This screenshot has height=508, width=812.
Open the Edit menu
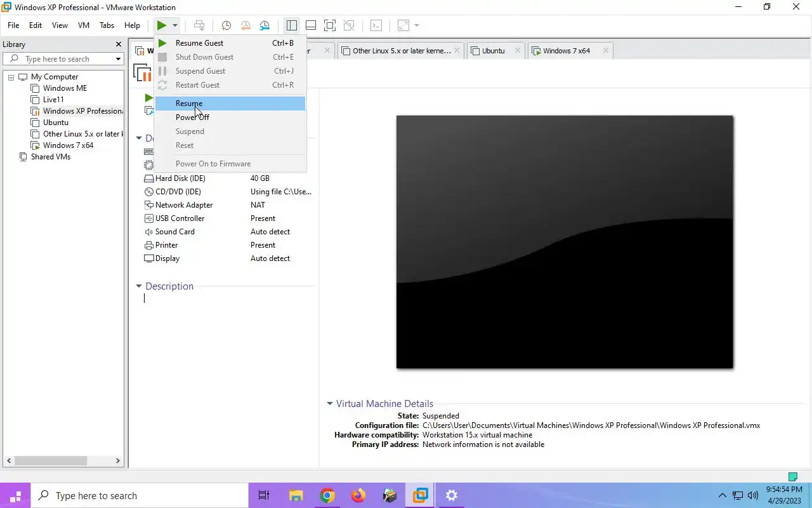(x=36, y=25)
